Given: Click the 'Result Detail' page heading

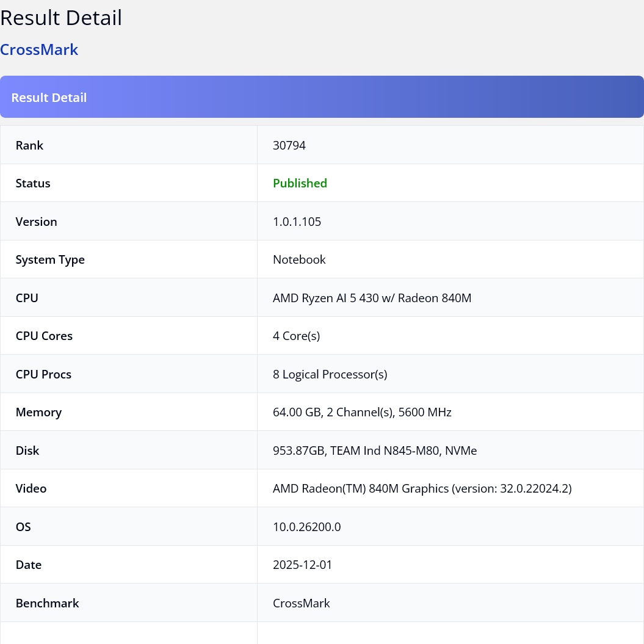Looking at the screenshot, I should (61, 18).
